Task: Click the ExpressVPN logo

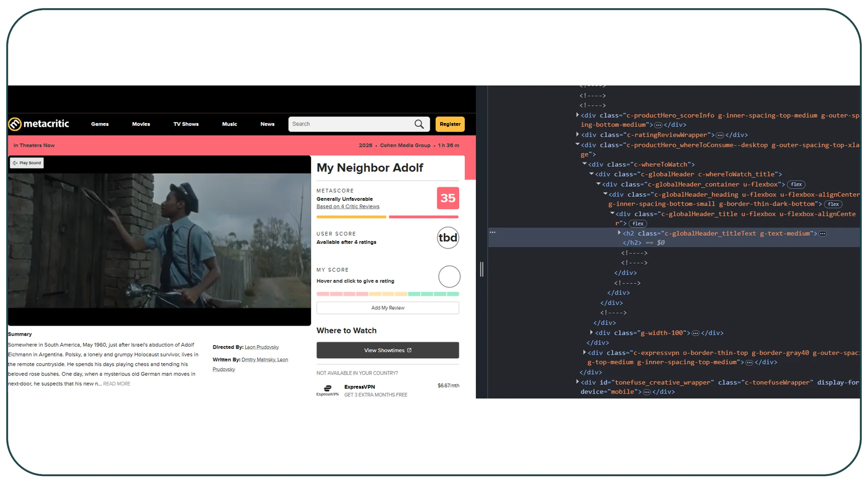Action: [327, 390]
